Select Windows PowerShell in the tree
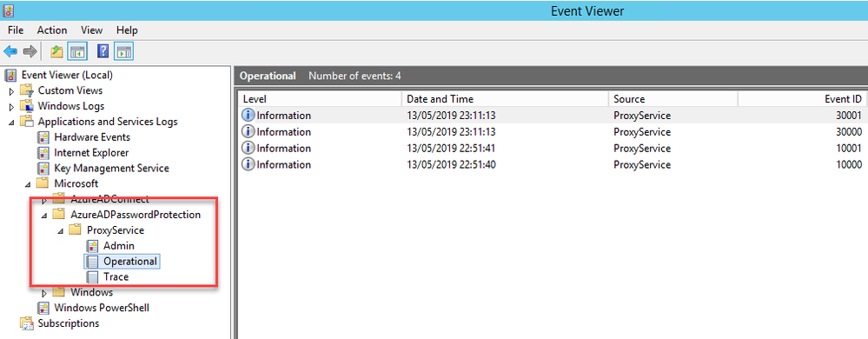The width and height of the screenshot is (868, 339). 102,308
